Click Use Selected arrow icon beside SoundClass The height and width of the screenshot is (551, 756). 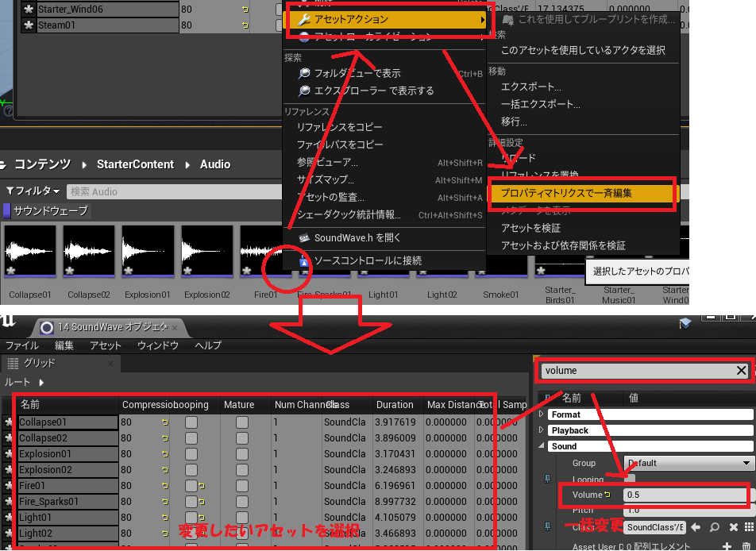(696, 527)
